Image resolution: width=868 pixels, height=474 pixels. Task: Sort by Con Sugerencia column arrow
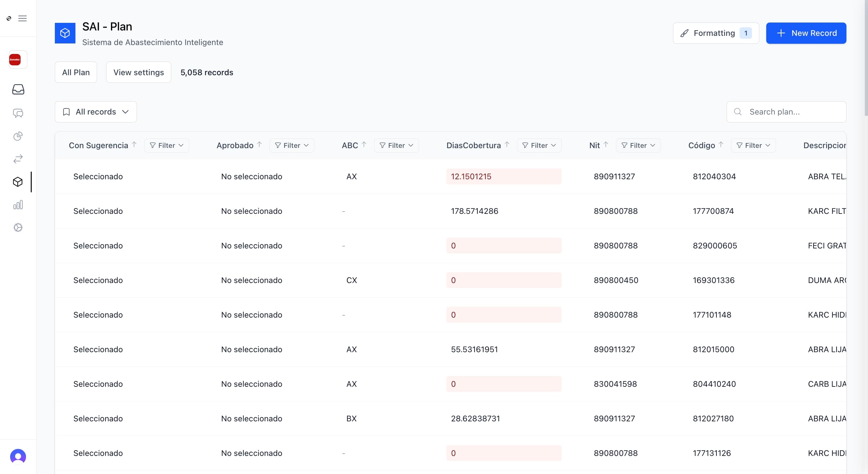click(134, 145)
